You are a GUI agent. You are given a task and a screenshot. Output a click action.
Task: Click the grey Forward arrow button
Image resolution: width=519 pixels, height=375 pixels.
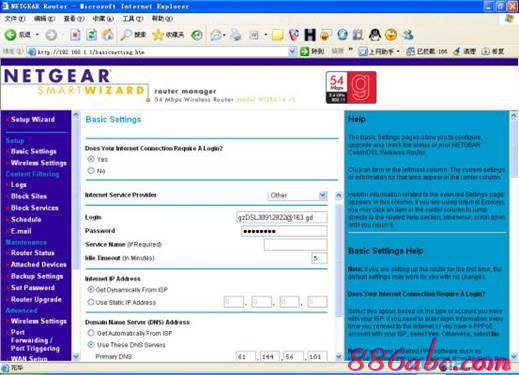click(51, 35)
